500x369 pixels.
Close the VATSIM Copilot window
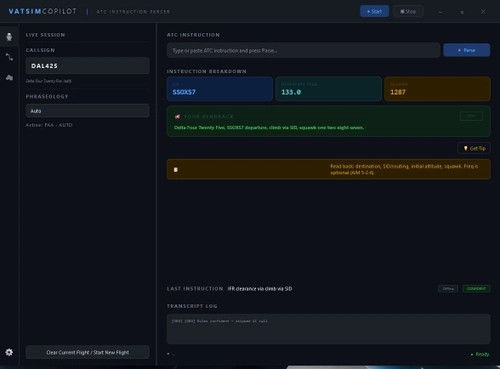tap(483, 12)
